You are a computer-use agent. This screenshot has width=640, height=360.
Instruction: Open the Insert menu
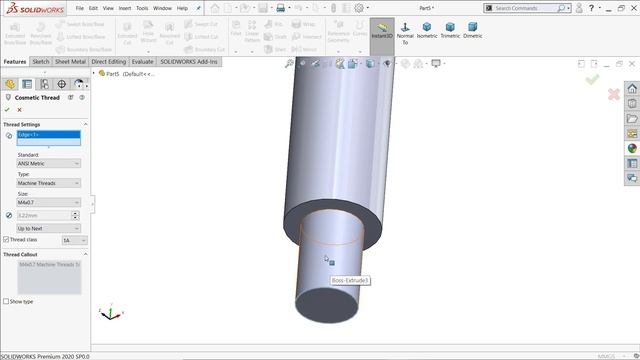tap(125, 8)
